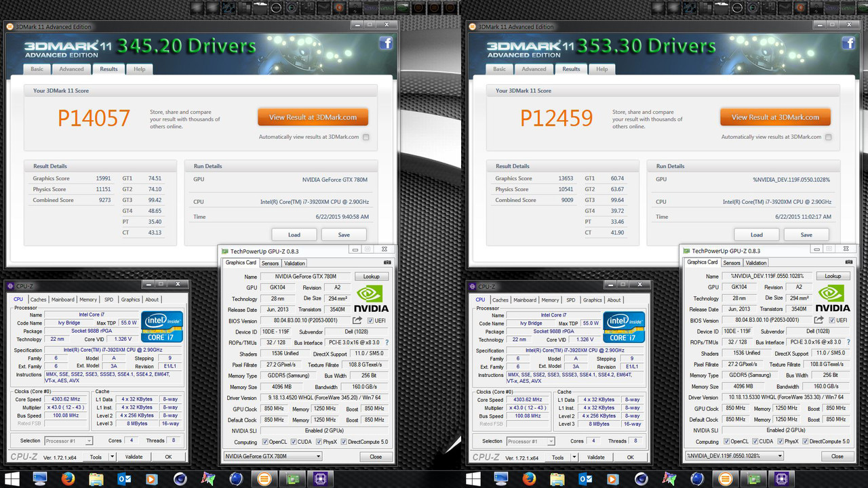This screenshot has height=488, width=868.
Task: Click This PC monitor icon on left-half taskbar
Action: [40, 479]
